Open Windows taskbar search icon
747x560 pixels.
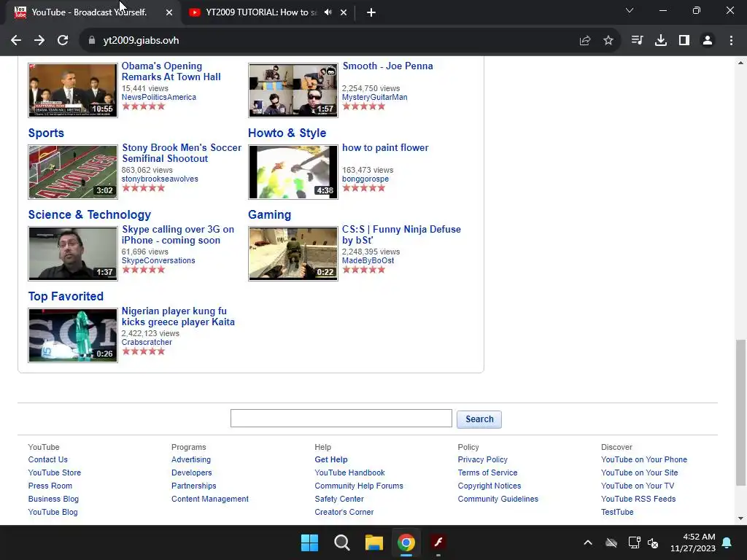(x=342, y=542)
